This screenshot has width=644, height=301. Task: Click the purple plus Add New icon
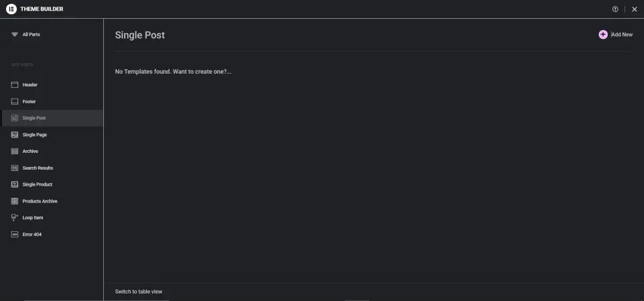click(603, 34)
